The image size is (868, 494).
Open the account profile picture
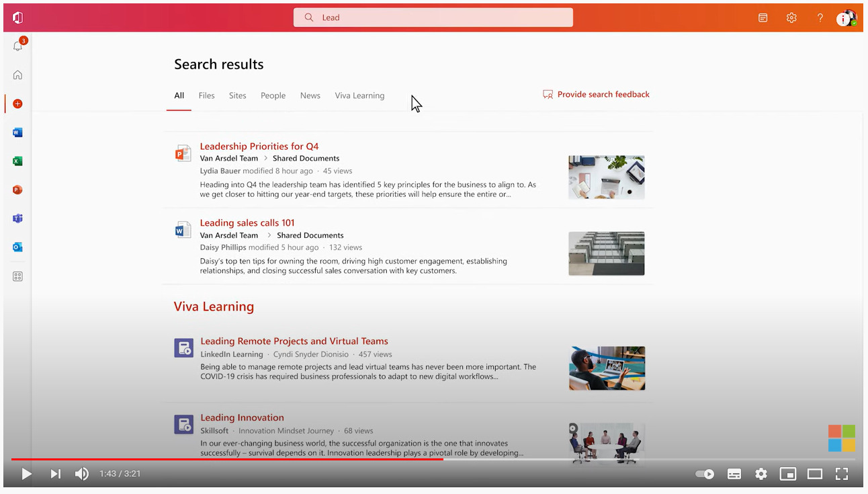coord(847,18)
